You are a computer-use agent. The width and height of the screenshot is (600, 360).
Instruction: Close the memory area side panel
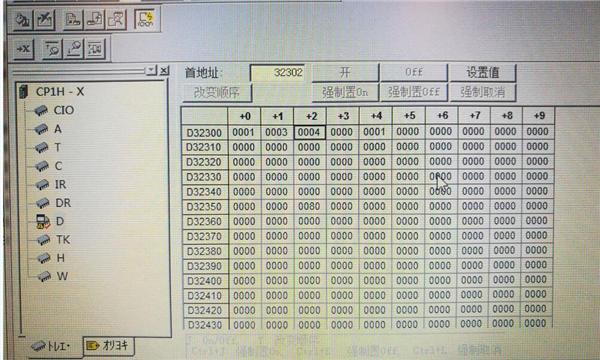click(x=164, y=71)
